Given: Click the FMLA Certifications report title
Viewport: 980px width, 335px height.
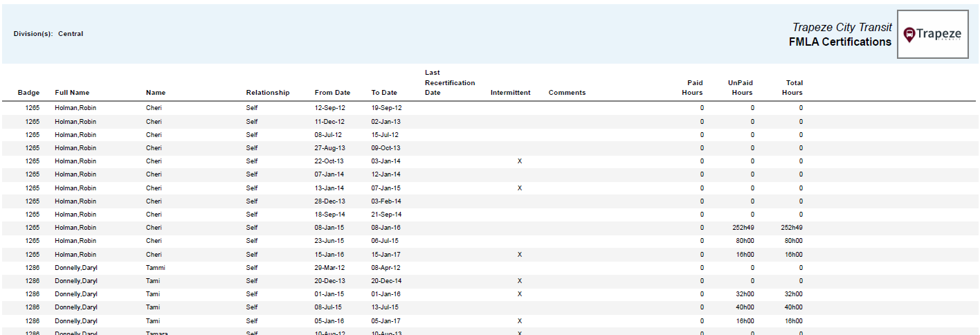Looking at the screenshot, I should (840, 42).
